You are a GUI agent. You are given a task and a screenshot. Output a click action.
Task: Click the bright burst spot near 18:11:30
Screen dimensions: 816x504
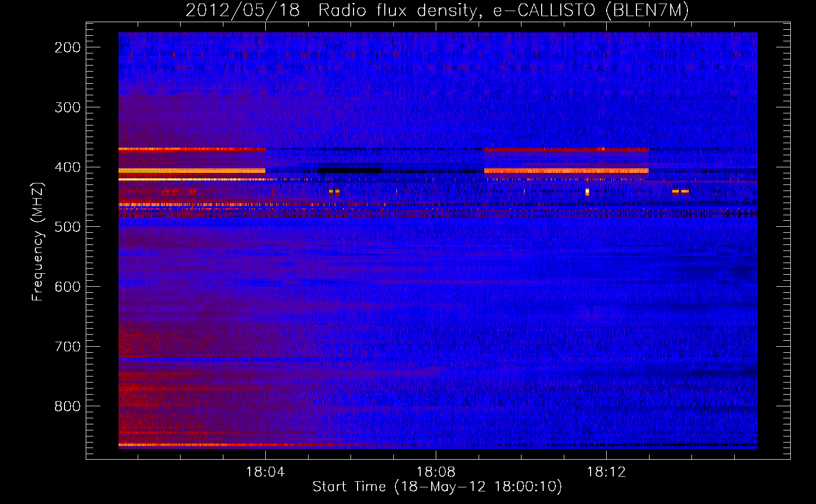(587, 192)
